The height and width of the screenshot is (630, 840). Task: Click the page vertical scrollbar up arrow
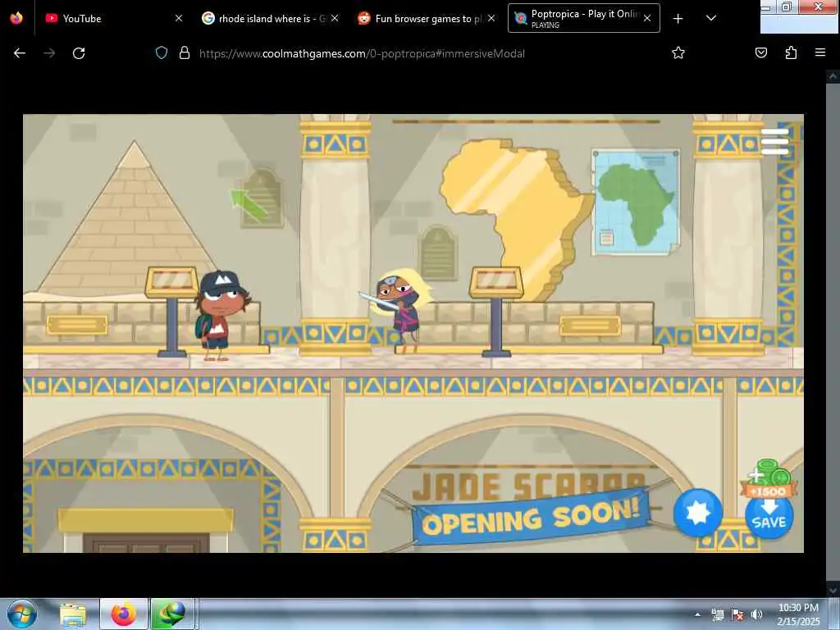(833, 76)
